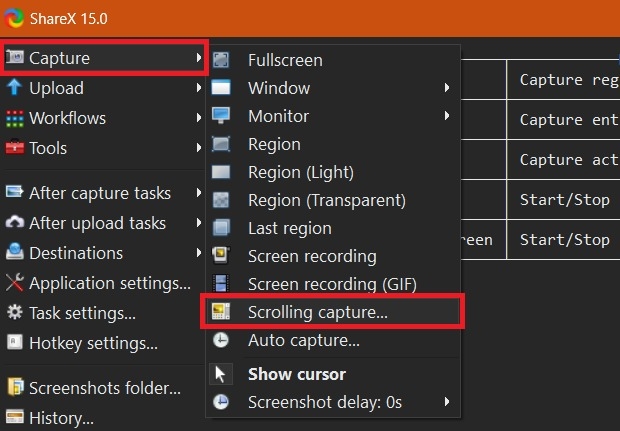Viewport: 620px width, 431px height.
Task: Click the Region (Transparent) checkered icon
Action: tap(221, 200)
